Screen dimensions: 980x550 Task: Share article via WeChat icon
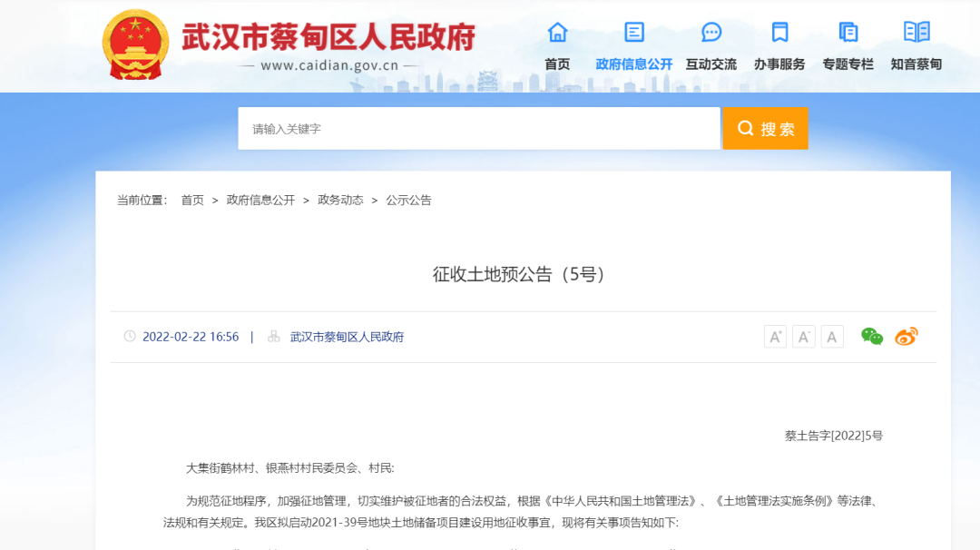872,337
